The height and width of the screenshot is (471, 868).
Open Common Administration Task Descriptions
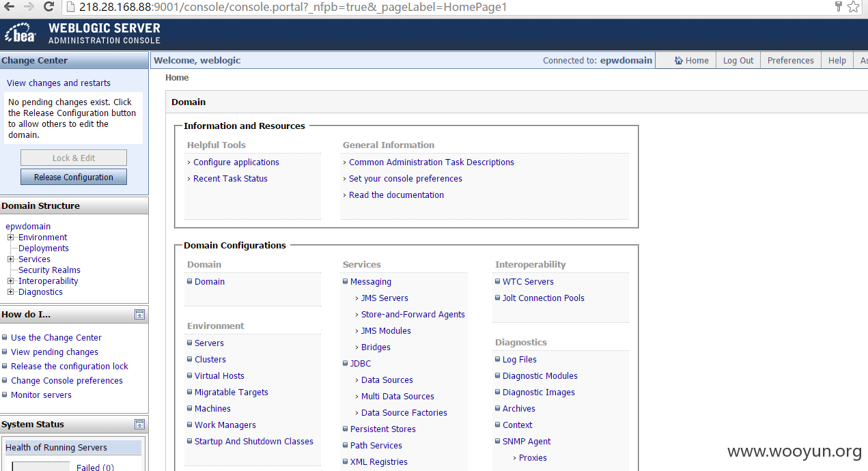click(432, 162)
